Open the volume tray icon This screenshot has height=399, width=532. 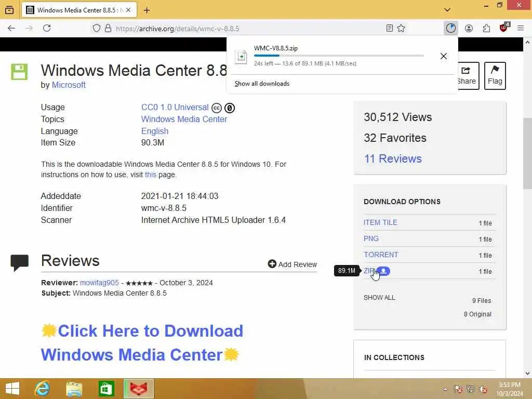tap(483, 389)
